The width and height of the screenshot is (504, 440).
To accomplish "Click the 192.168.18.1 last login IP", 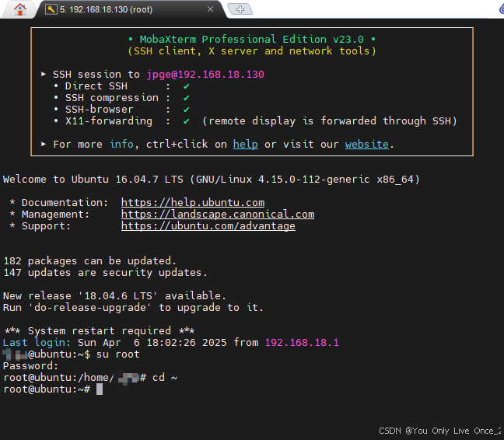I will pos(302,343).
